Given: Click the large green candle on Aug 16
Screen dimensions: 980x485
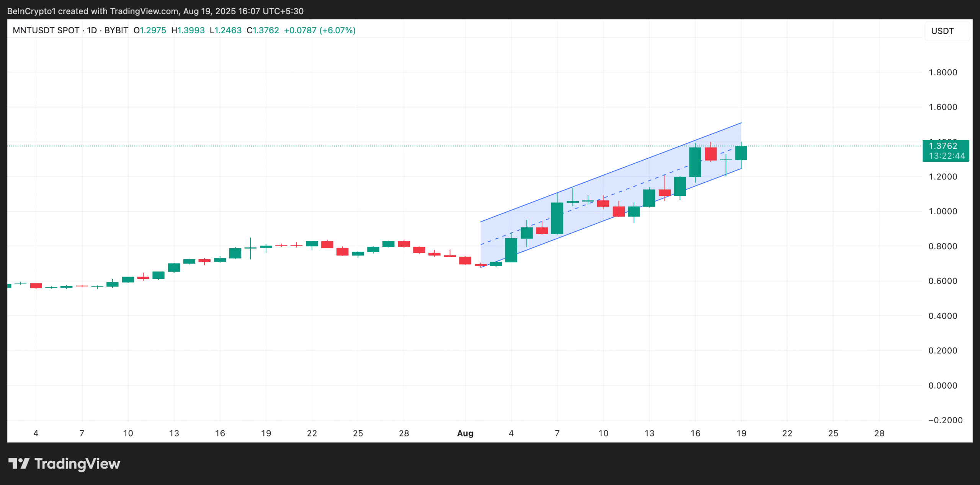Looking at the screenshot, I should [x=695, y=162].
